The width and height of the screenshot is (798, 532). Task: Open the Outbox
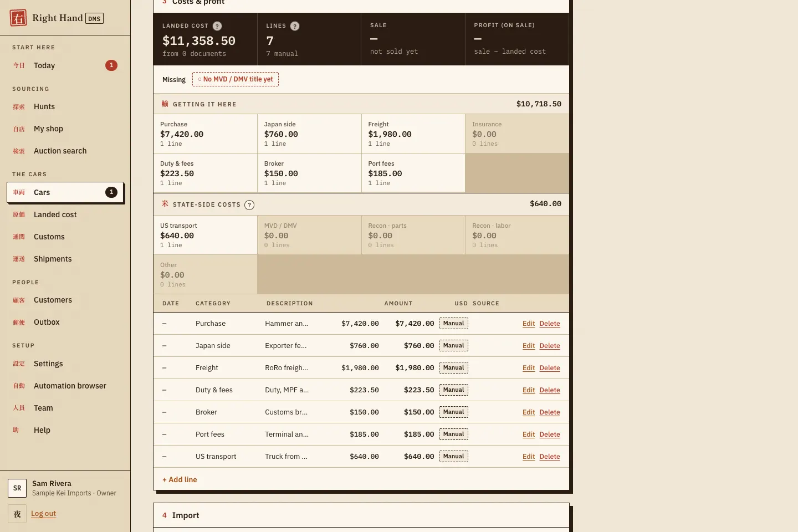(65, 322)
